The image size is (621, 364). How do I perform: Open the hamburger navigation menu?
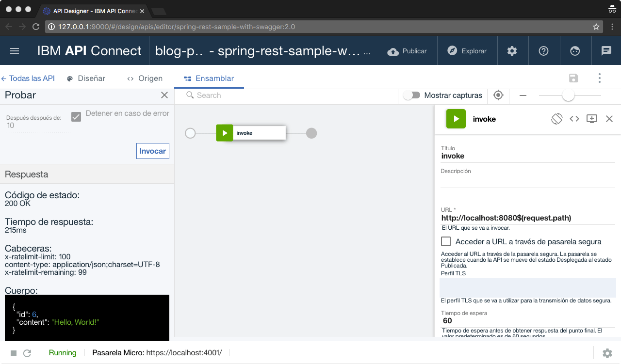[x=14, y=50]
